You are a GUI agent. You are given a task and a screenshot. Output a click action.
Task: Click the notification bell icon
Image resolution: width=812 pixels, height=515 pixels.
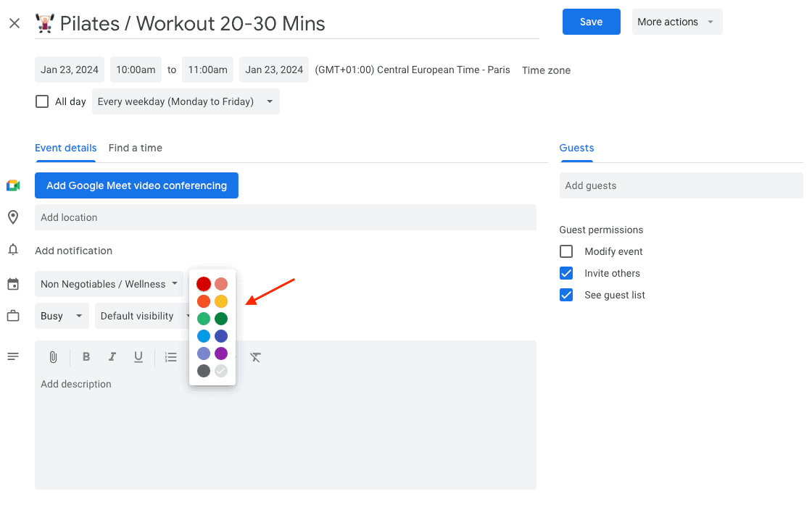tap(13, 250)
